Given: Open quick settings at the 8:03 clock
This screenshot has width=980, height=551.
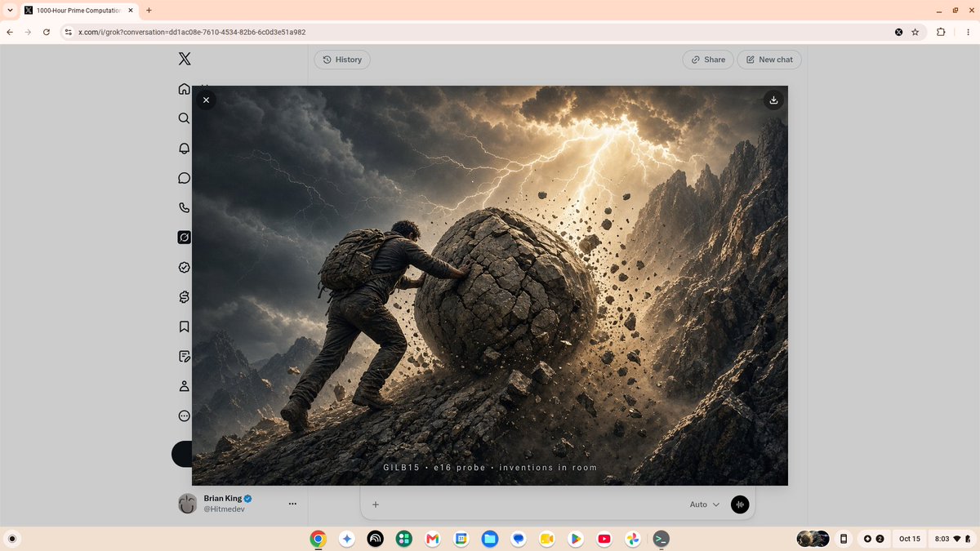Looking at the screenshot, I should [953, 539].
